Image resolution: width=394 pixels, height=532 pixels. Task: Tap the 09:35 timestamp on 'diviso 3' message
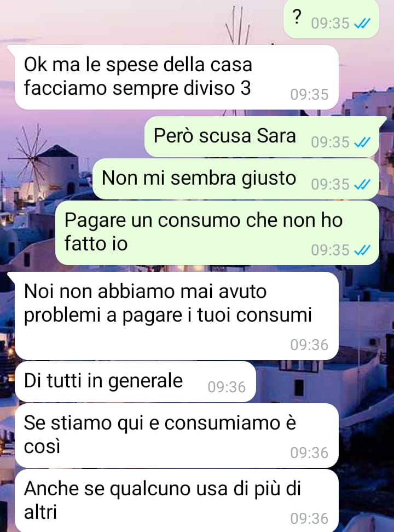[x=309, y=95]
